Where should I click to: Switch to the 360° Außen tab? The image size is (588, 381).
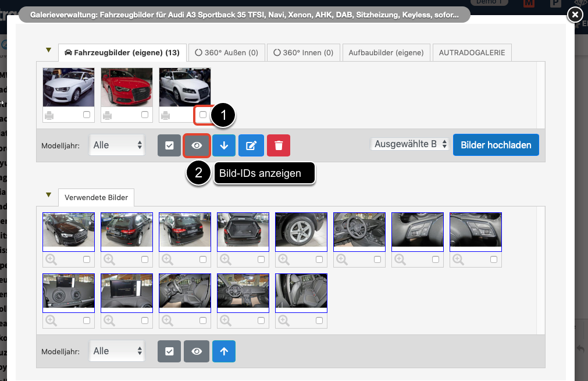point(226,52)
